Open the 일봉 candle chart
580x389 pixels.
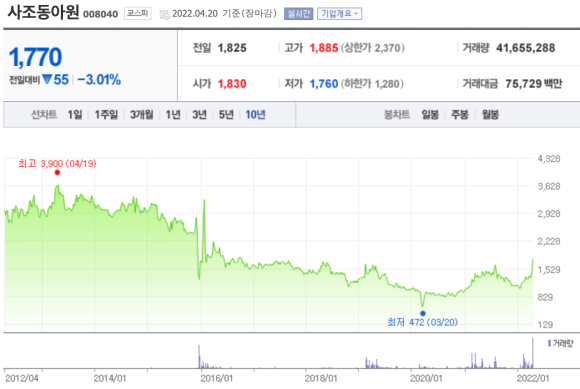pos(430,115)
